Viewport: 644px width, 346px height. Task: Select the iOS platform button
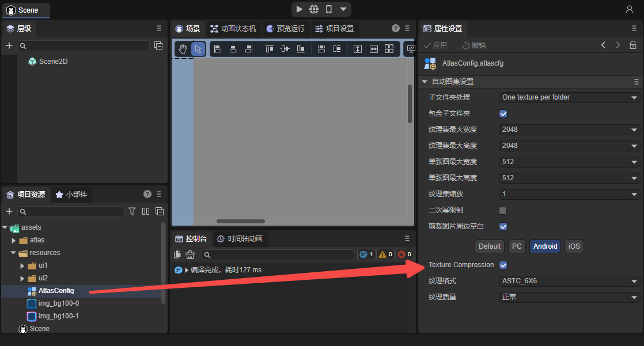pos(574,246)
